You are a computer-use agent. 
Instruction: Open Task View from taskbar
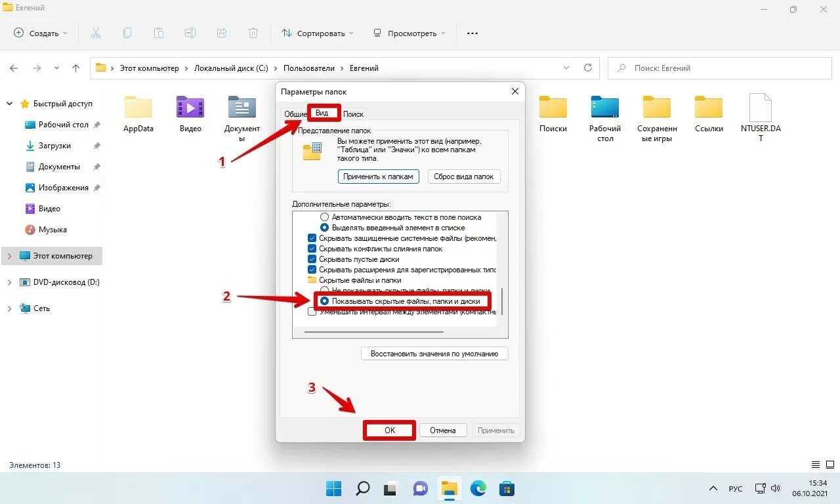(391, 488)
